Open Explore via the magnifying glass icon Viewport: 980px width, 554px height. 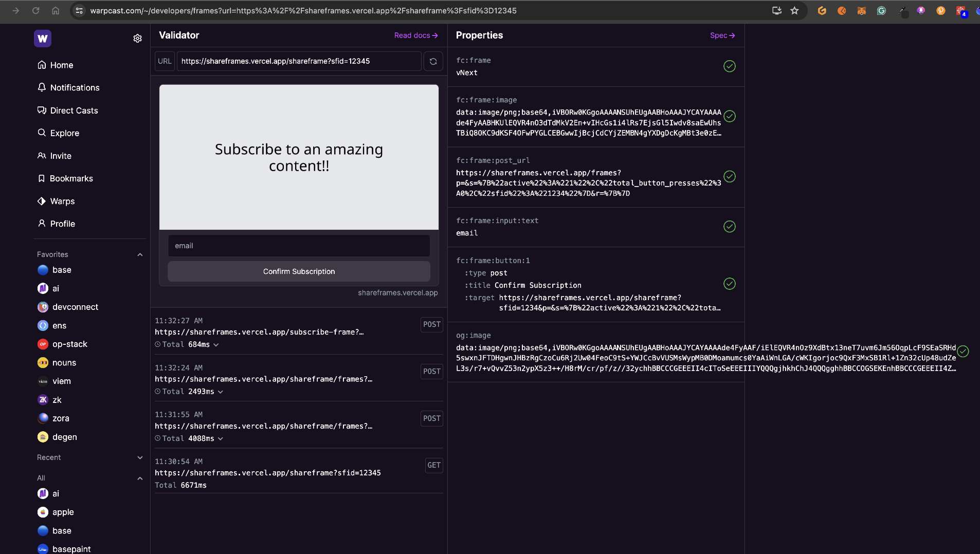(42, 133)
